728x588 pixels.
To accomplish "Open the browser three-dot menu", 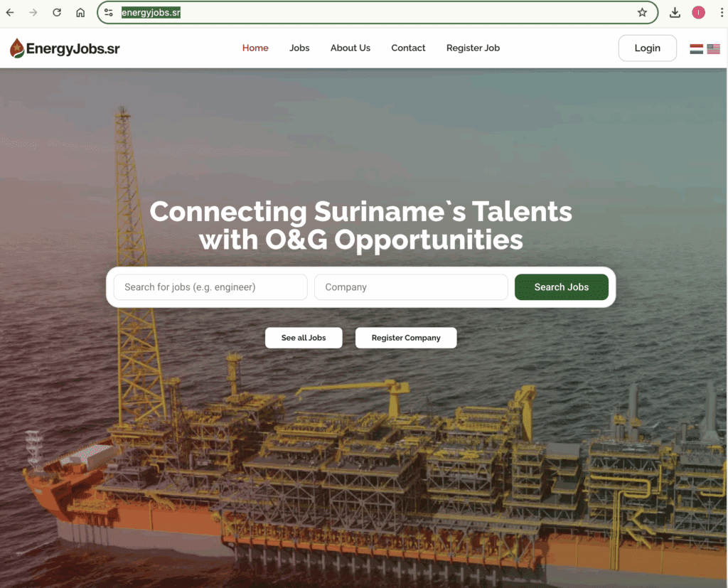I will [721, 13].
